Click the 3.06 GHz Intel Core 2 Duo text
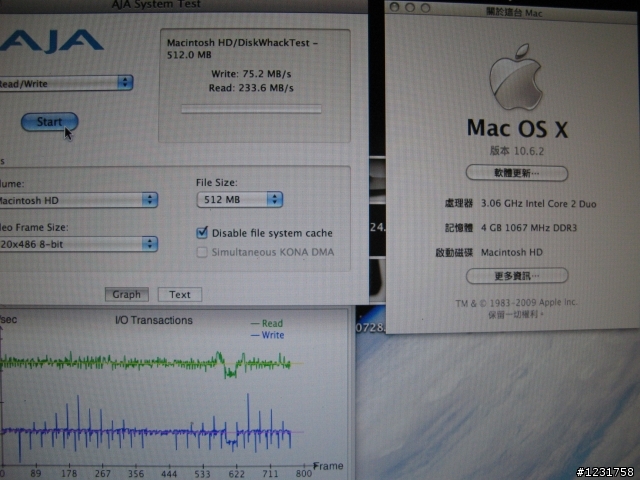 click(x=538, y=204)
